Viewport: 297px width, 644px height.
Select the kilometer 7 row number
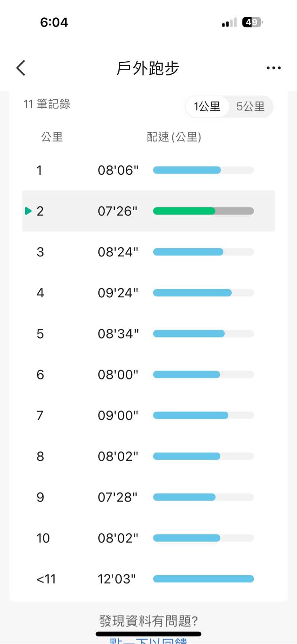pos(40,415)
